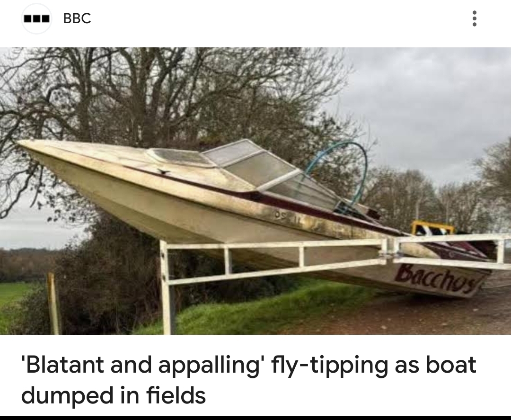Image resolution: width=511 pixels, height=420 pixels.
Task: Tap the BBC logo icon
Action: [36, 18]
